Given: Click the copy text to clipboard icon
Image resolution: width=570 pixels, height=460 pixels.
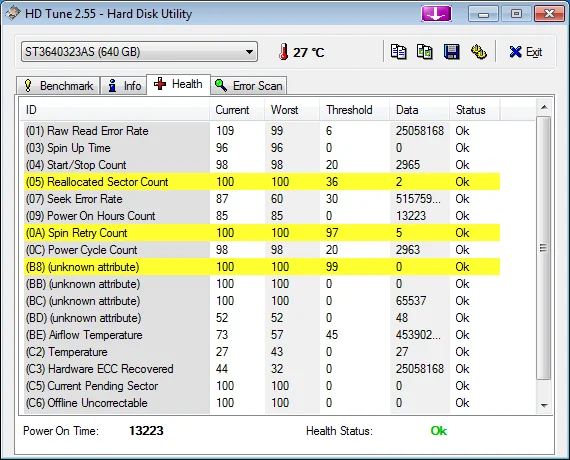Looking at the screenshot, I should point(398,52).
